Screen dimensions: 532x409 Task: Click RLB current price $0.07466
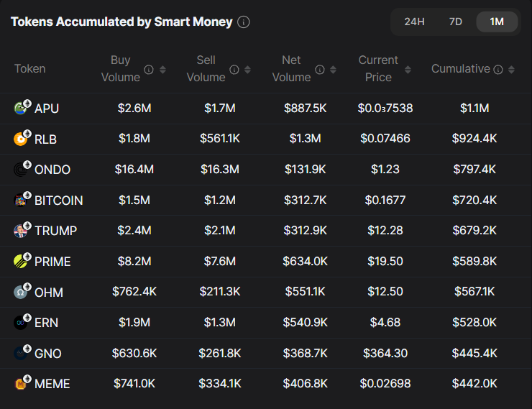(385, 138)
